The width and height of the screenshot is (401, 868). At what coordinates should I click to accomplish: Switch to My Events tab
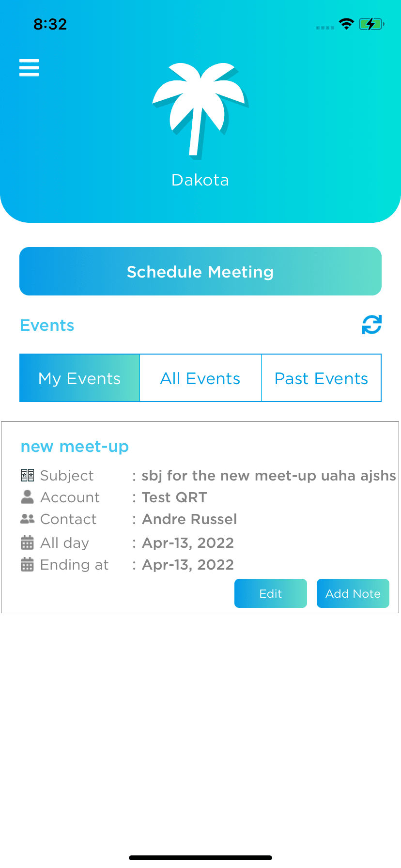tap(79, 378)
